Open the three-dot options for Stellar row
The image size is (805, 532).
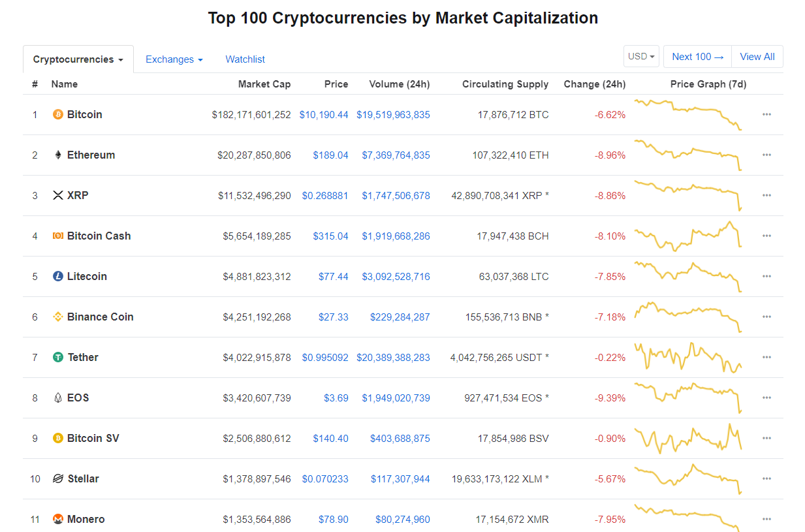coord(766,478)
